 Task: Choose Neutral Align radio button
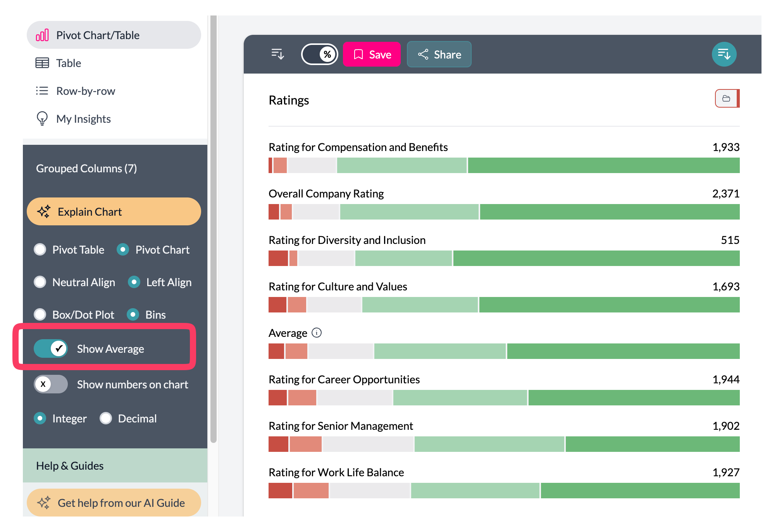pos(40,282)
